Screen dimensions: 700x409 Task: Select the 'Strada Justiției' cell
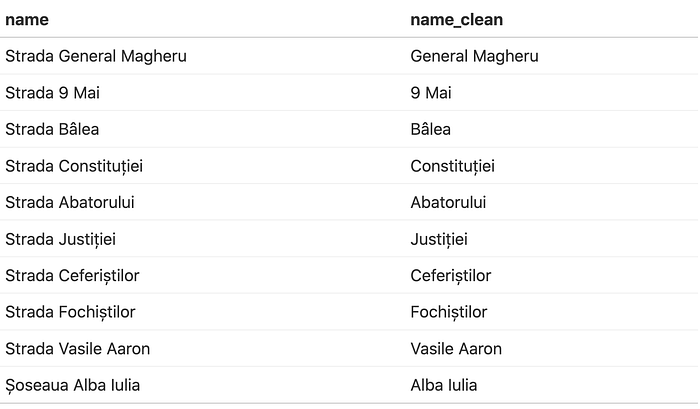tap(60, 239)
